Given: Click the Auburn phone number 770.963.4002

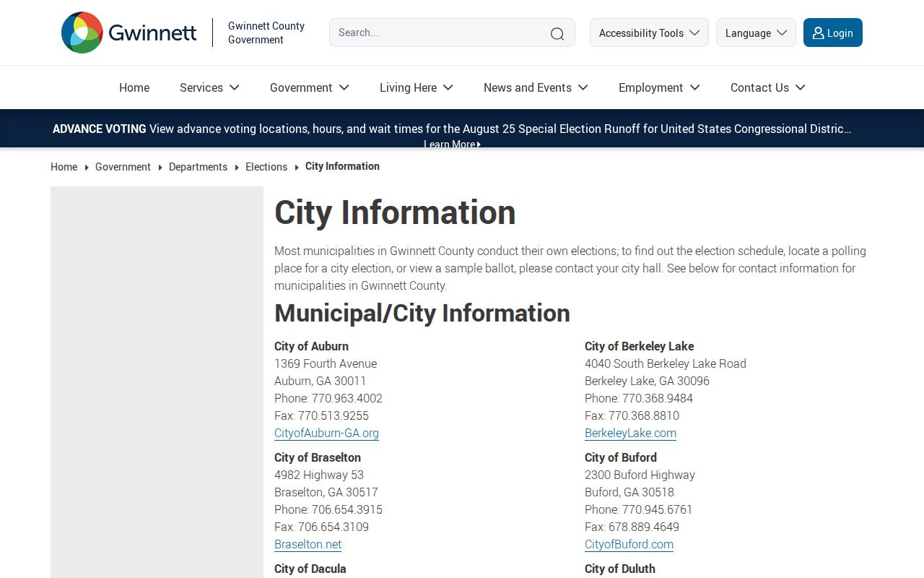Looking at the screenshot, I should [x=347, y=398].
